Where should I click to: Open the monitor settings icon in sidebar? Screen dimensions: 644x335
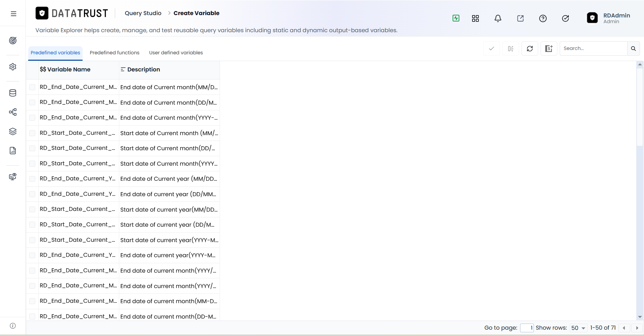pos(13,177)
